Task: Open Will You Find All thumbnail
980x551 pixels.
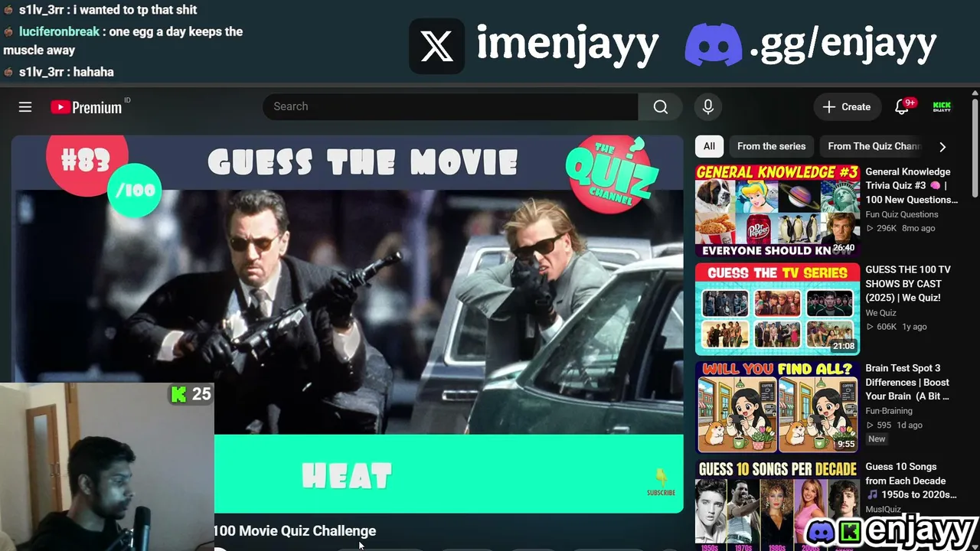Action: [777, 407]
